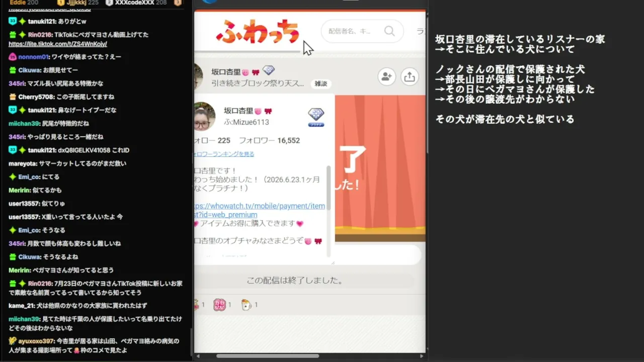Screen dimensions: 644x362
Task: Click the ふ:Mizue6113 account ID
Action: coord(247,122)
